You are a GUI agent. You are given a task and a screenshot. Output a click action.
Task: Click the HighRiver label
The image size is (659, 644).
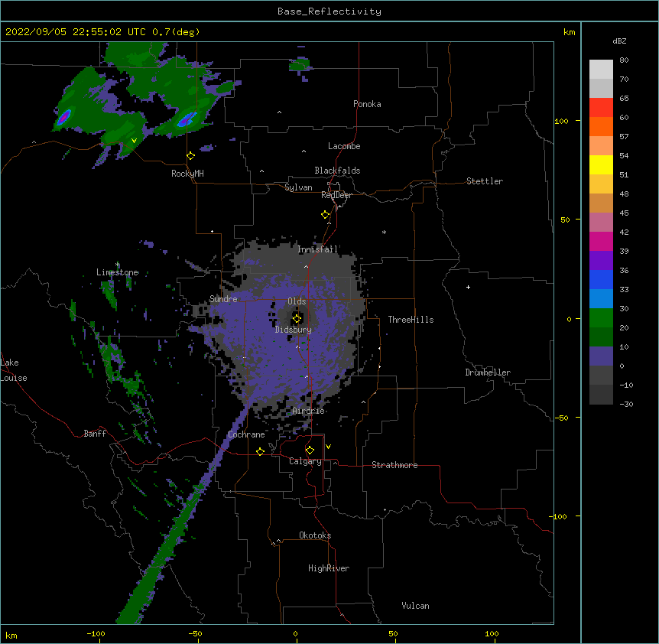(329, 568)
